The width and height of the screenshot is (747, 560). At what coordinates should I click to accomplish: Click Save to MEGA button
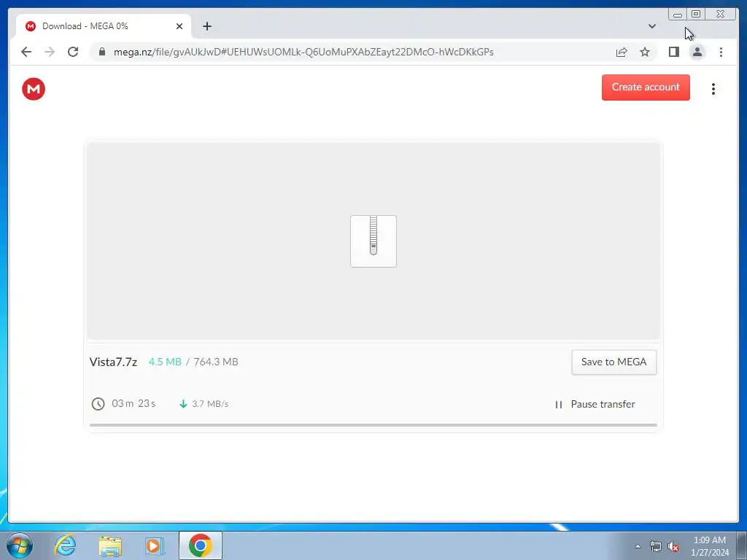click(614, 362)
